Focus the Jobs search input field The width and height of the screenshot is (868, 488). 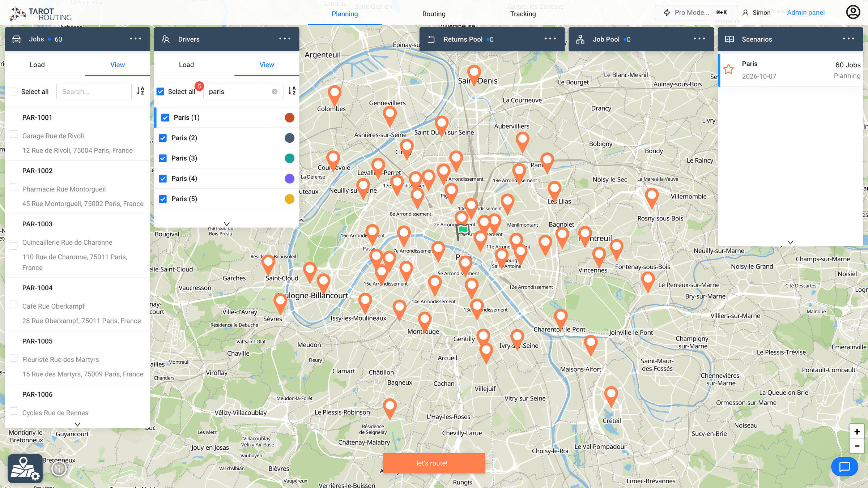click(x=94, y=91)
